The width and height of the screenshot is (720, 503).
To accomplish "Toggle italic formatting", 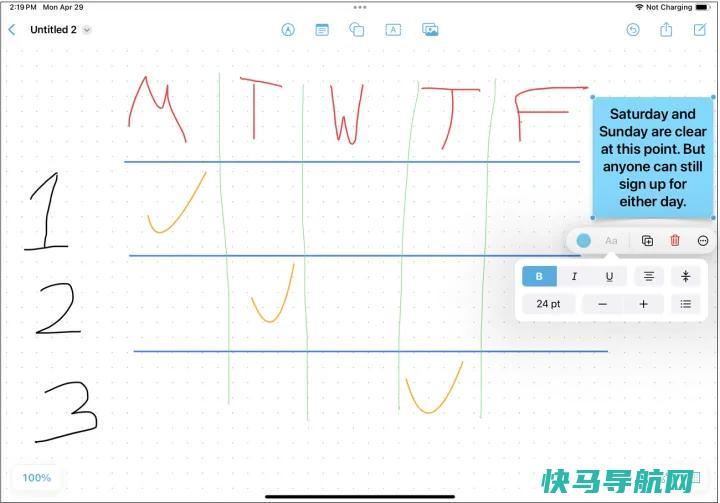I will [574, 276].
